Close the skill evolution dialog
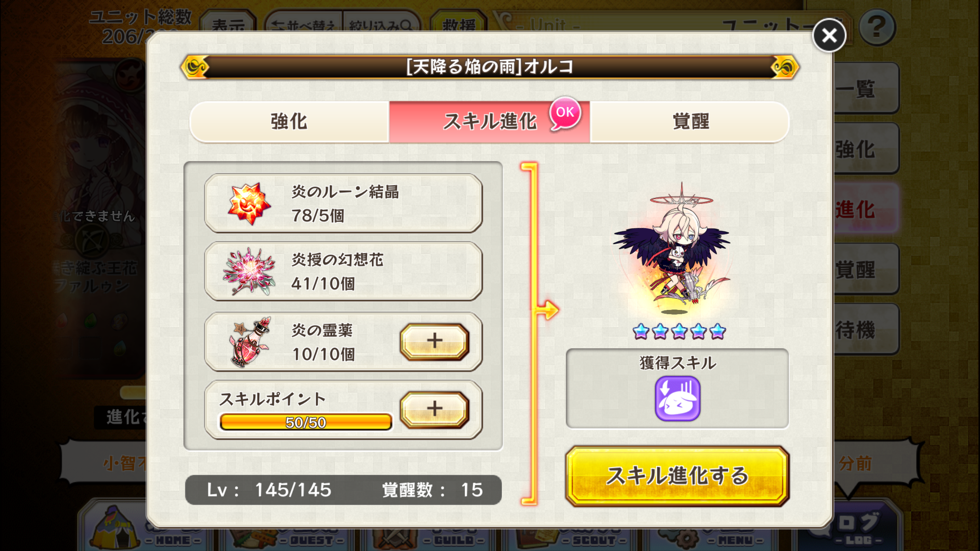The image size is (980, 551). [x=829, y=35]
